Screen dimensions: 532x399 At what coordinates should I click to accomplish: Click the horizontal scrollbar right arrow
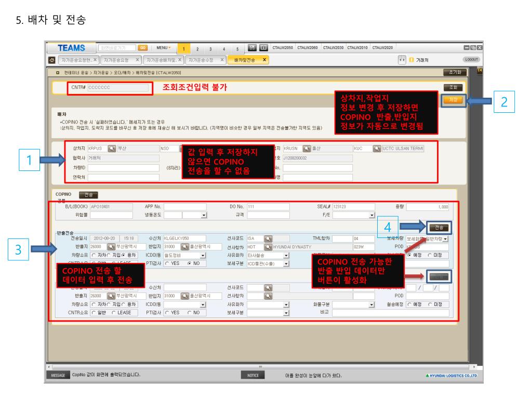(x=474, y=367)
